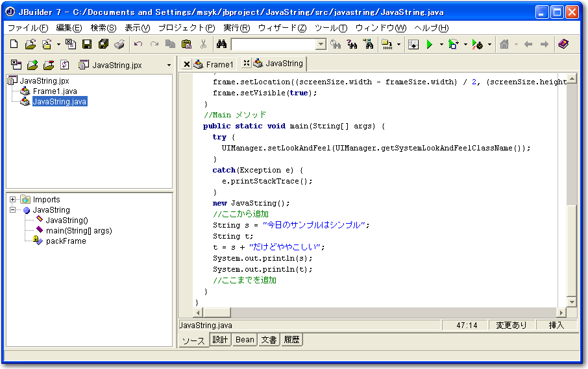Click the binoculars Find icon
The height and width of the screenshot is (369, 588).
pos(221,44)
